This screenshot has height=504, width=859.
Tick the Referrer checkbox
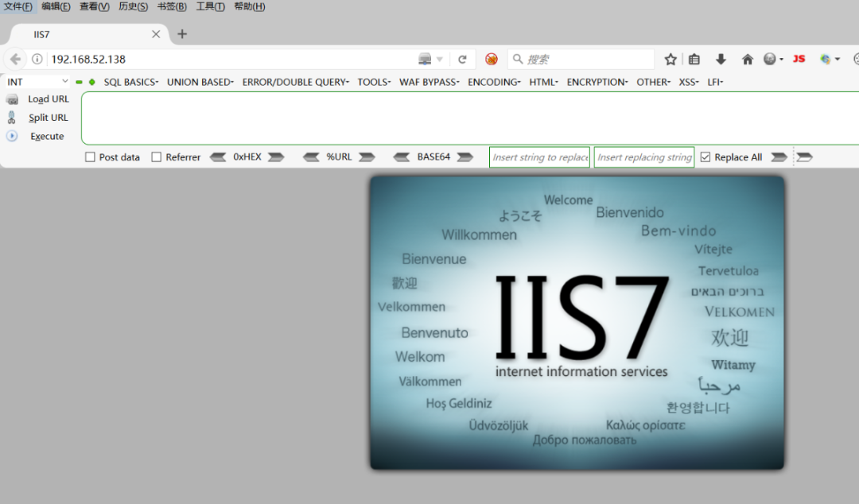157,157
